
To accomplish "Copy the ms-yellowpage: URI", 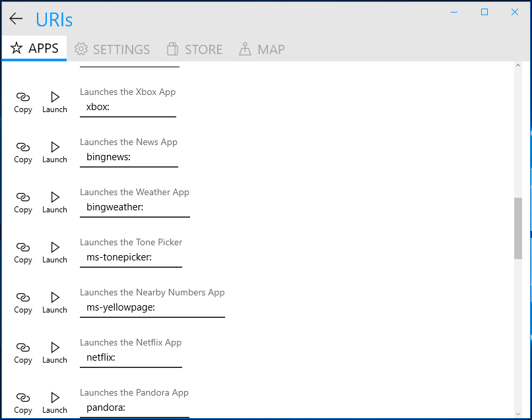I will point(23,303).
